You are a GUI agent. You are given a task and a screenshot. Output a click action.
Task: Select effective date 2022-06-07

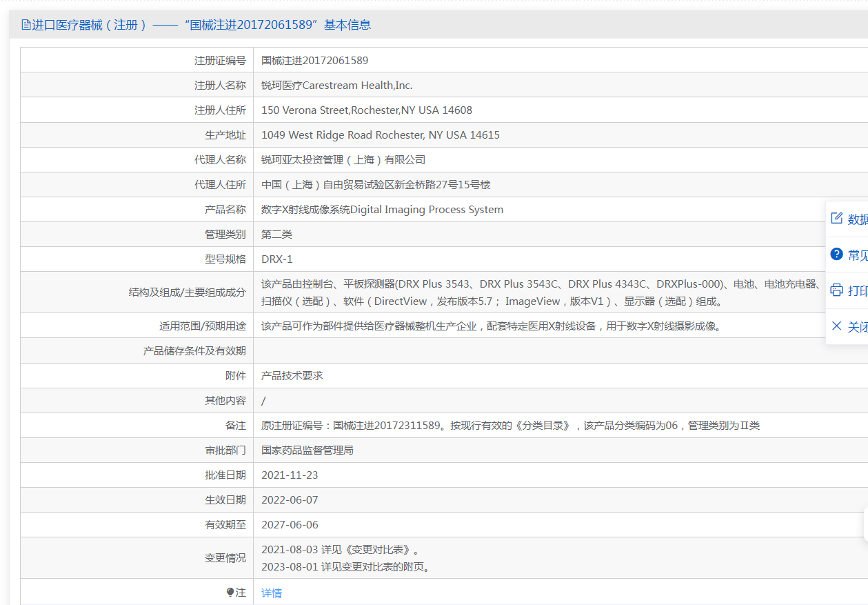coord(290,500)
